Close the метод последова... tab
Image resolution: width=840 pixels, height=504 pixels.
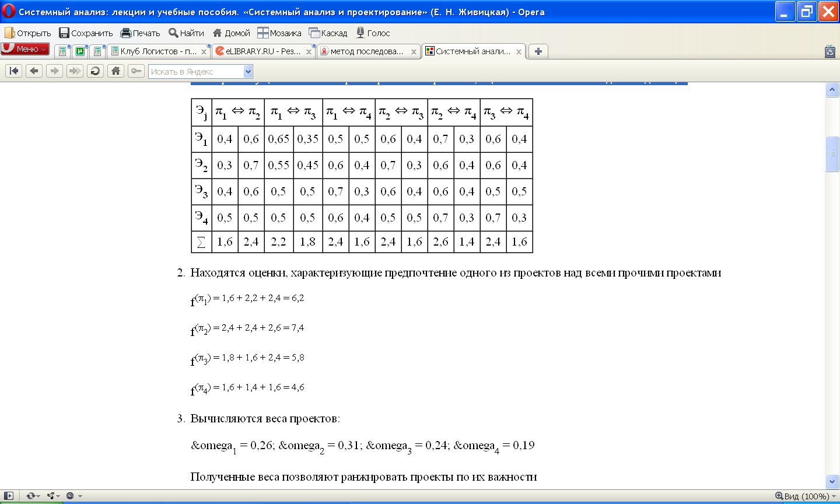(x=414, y=52)
